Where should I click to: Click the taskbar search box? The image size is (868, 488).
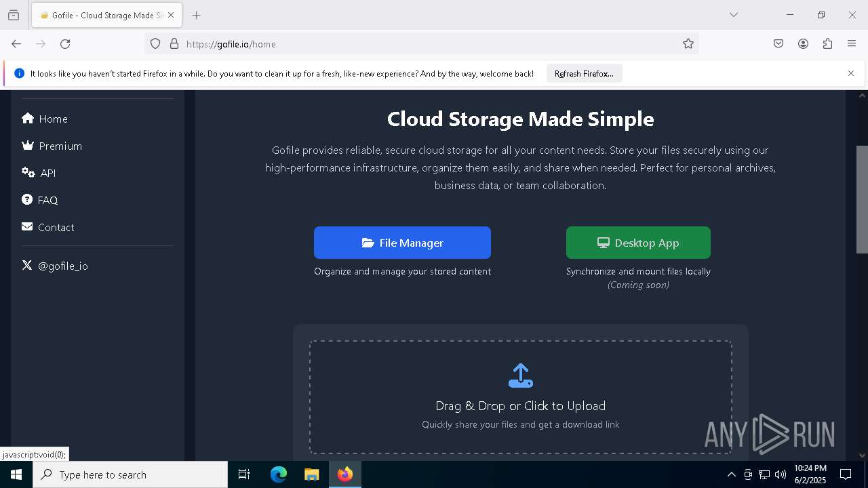(x=130, y=474)
